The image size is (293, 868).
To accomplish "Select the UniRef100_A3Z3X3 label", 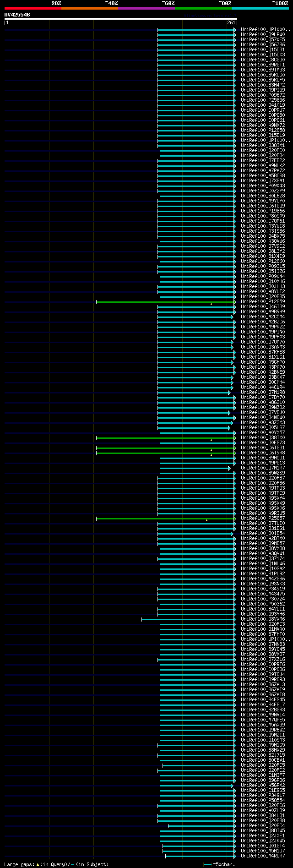I will tap(263, 423).
